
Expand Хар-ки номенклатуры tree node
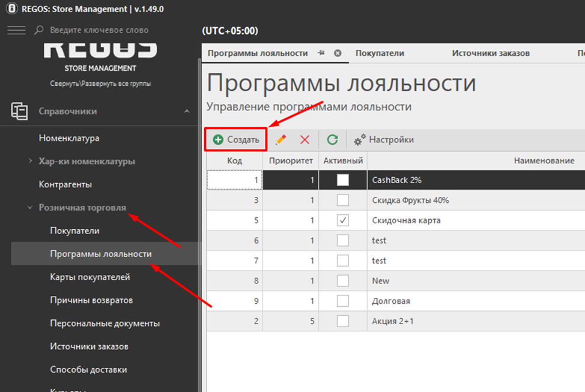31,161
